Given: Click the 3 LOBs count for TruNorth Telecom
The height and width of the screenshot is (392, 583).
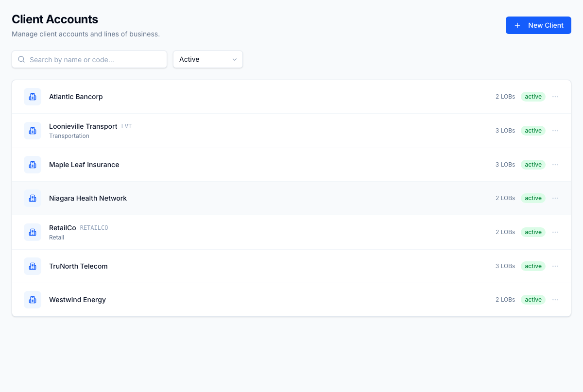Looking at the screenshot, I should click(505, 266).
